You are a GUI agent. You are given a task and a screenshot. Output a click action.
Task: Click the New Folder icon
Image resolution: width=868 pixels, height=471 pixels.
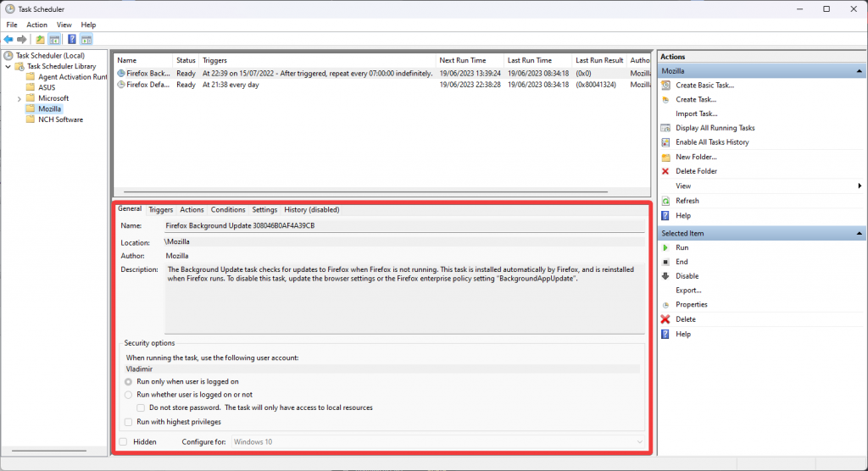665,157
